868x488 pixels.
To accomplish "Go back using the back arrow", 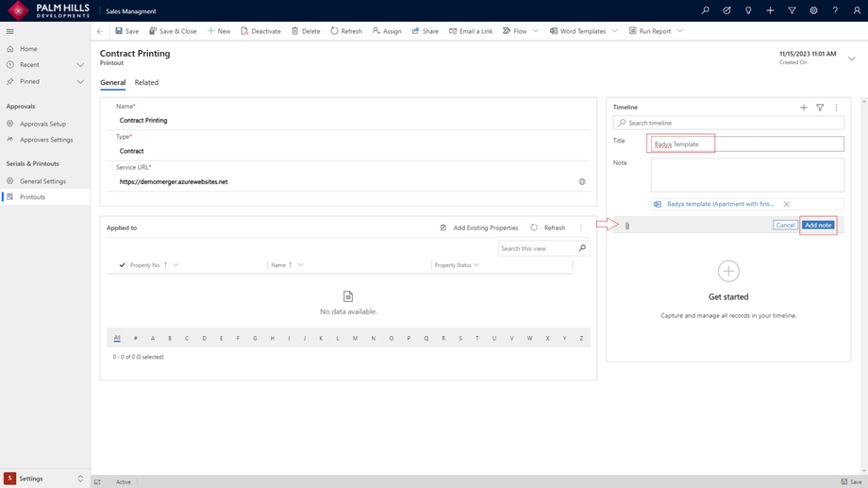I will tap(100, 31).
